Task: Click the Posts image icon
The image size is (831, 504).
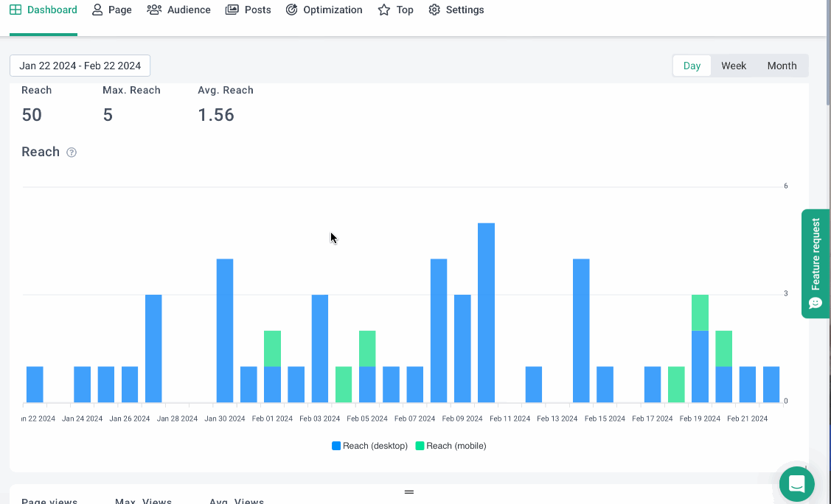Action: (232, 10)
